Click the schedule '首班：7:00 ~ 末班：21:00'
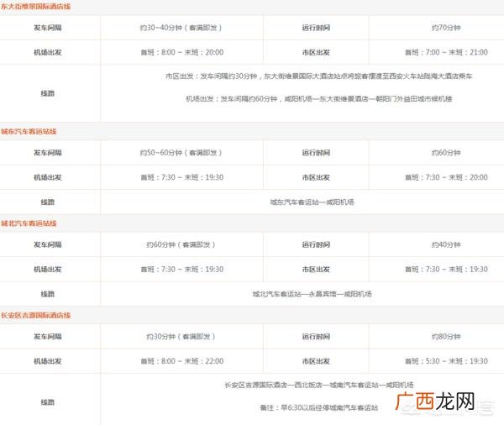The height and width of the screenshot is (425, 504). 446,52
